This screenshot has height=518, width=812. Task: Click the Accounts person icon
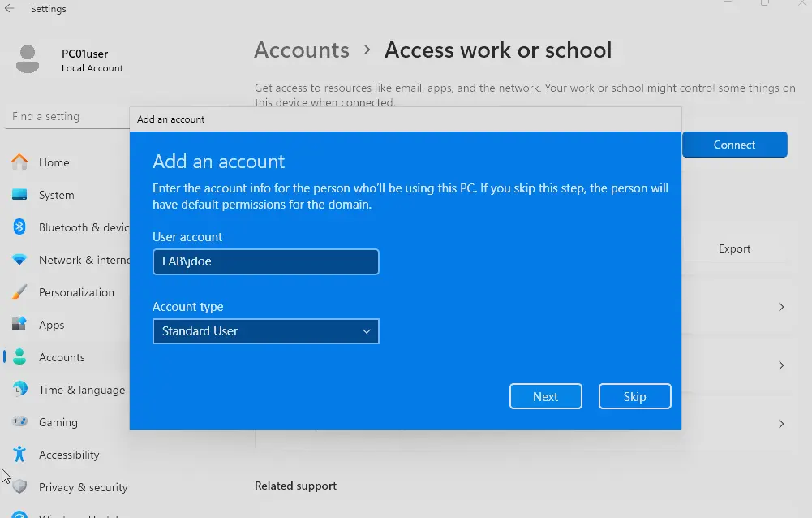(19, 356)
